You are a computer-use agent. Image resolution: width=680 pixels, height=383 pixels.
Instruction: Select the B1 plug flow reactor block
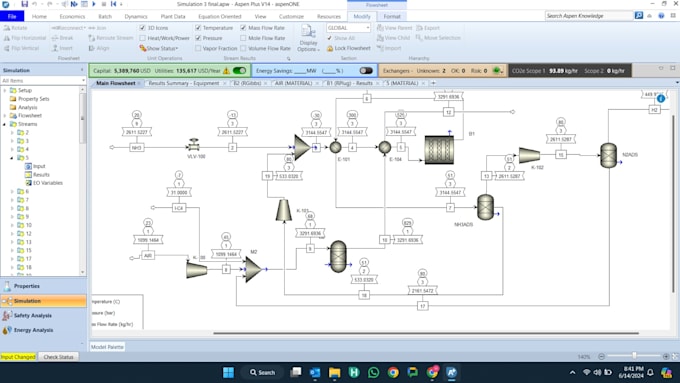[439, 150]
